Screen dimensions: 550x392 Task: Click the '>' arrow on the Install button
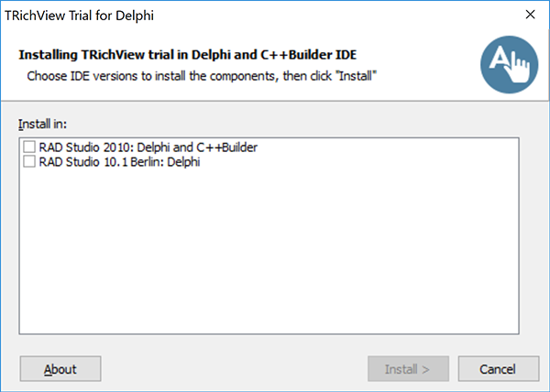tap(426, 370)
